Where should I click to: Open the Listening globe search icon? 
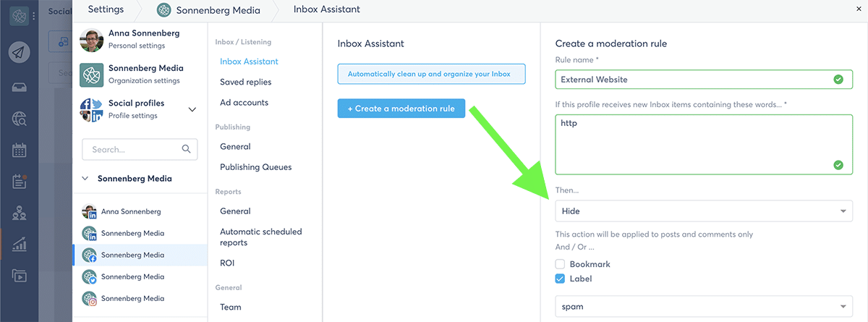pos(20,119)
